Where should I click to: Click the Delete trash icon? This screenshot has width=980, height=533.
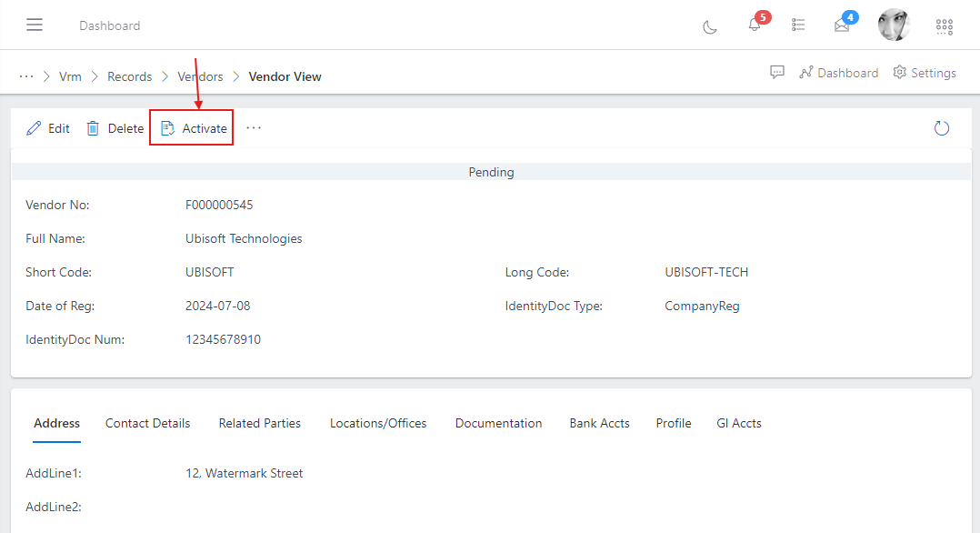[114, 127]
